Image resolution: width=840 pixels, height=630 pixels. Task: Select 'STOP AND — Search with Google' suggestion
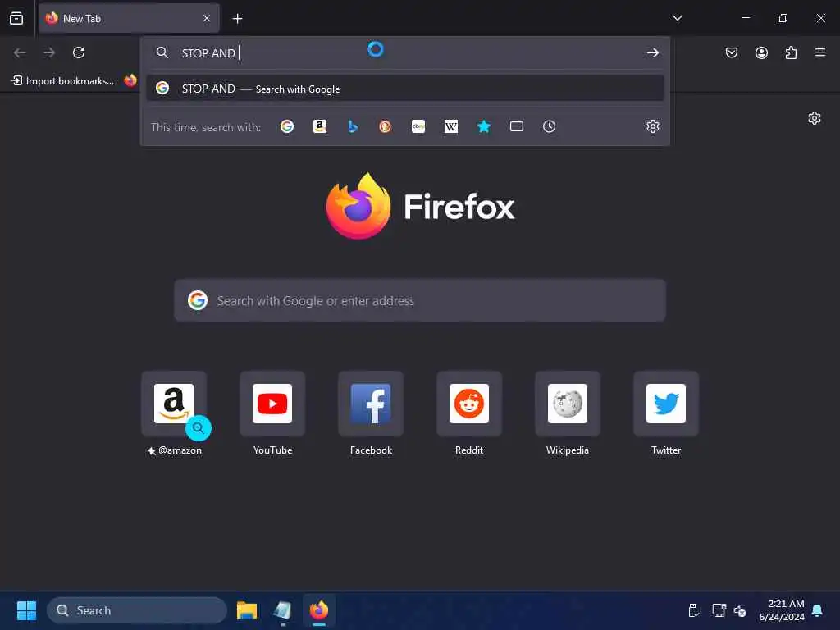(x=405, y=89)
